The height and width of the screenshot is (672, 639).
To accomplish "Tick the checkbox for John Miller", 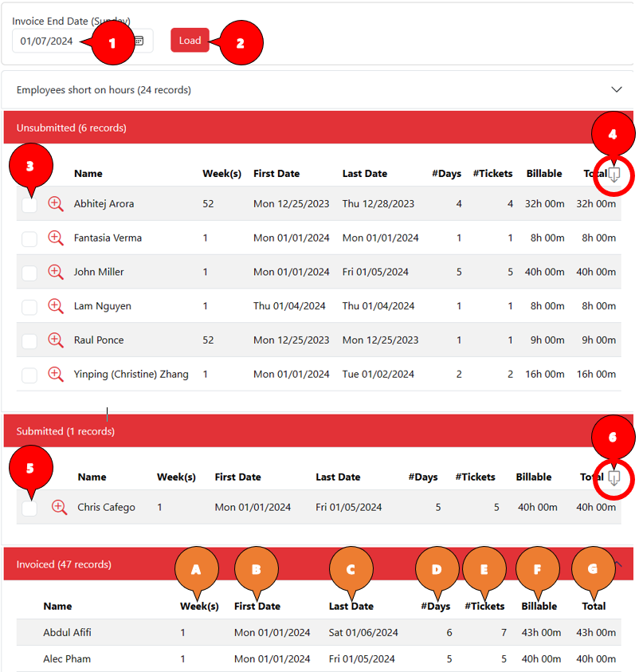I will pyautogui.click(x=29, y=273).
